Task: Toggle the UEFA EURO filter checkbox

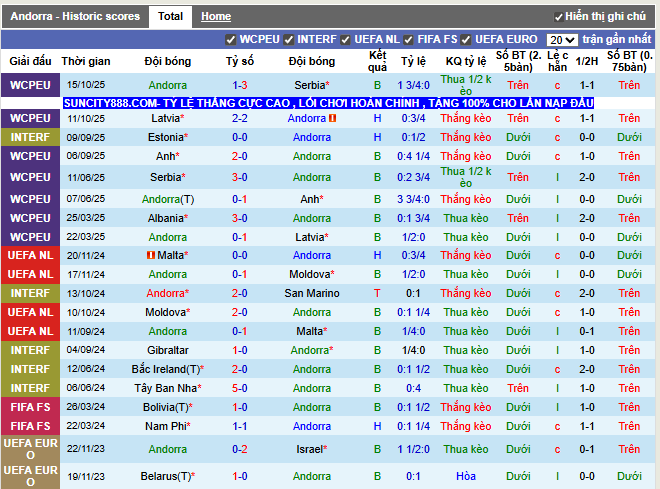Action: [466, 40]
